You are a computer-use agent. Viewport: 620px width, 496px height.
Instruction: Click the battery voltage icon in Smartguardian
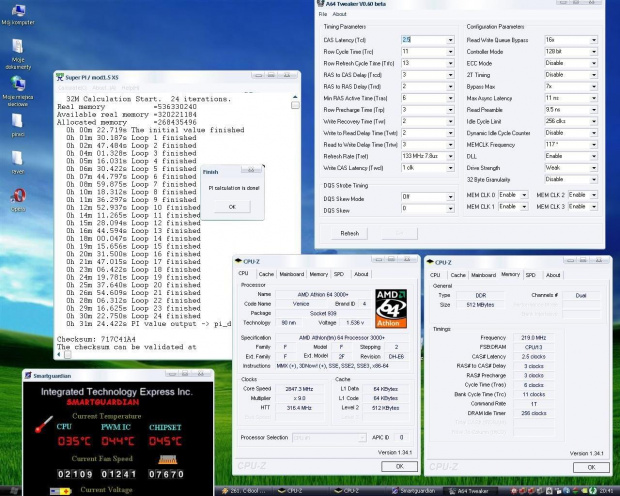point(60,491)
